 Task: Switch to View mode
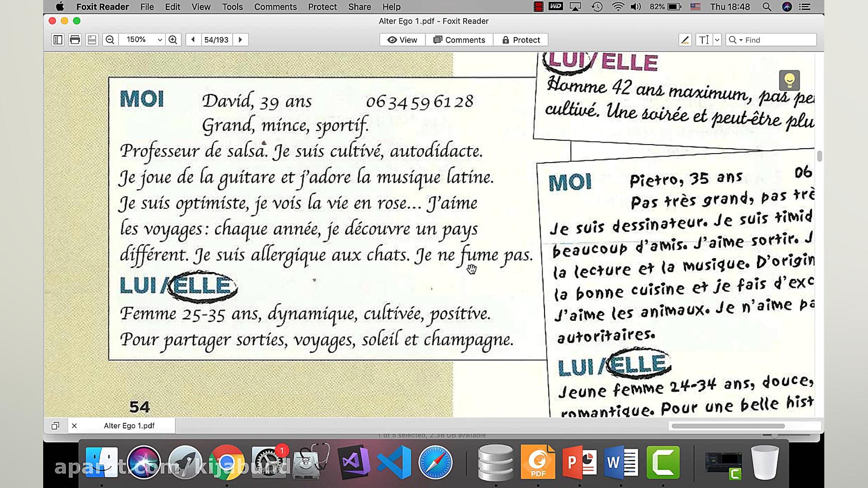[402, 40]
